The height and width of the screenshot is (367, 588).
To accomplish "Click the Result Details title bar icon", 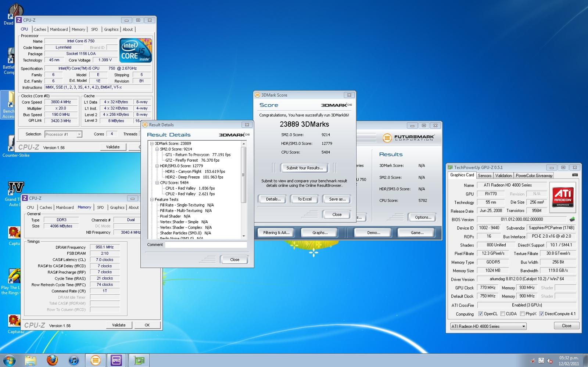I will 145,125.
